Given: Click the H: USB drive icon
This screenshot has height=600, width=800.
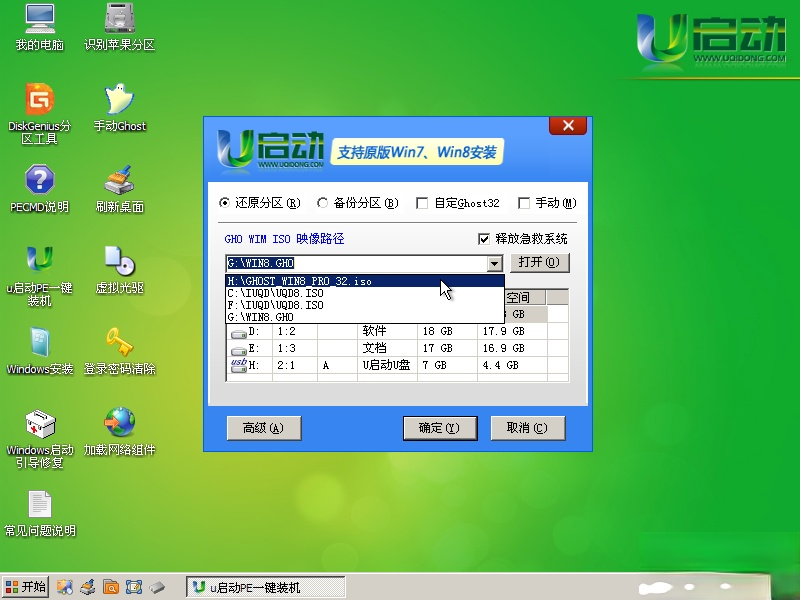Looking at the screenshot, I should (x=239, y=365).
